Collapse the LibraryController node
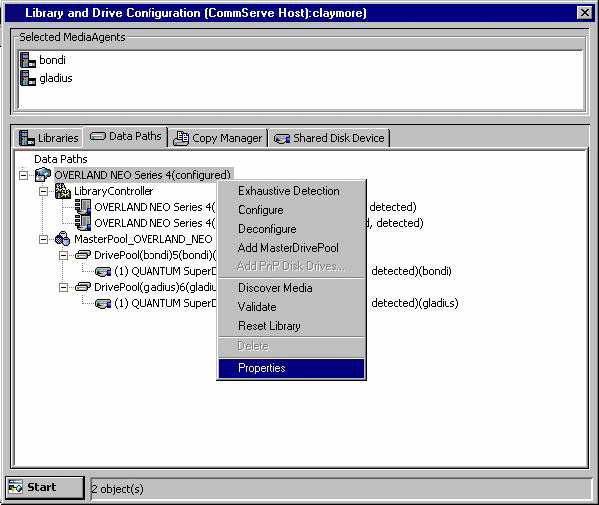This screenshot has height=505, width=599. 44,191
